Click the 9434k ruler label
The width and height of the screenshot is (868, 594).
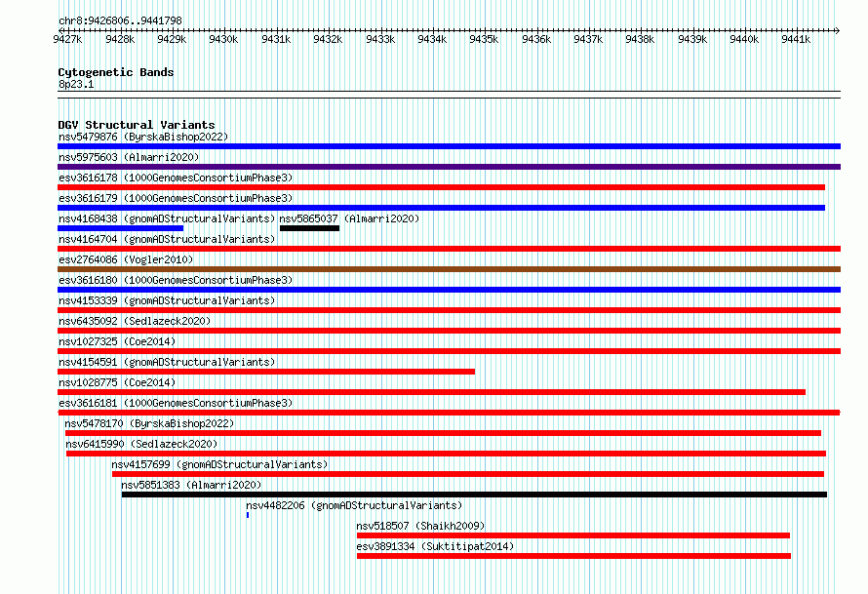click(x=432, y=39)
